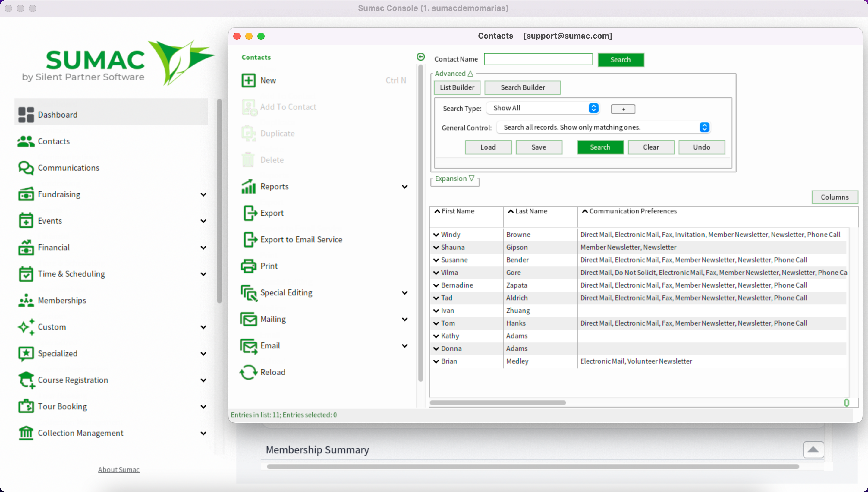Select the Collection Management museum icon
Viewport: 868px width, 492px height.
click(26, 433)
